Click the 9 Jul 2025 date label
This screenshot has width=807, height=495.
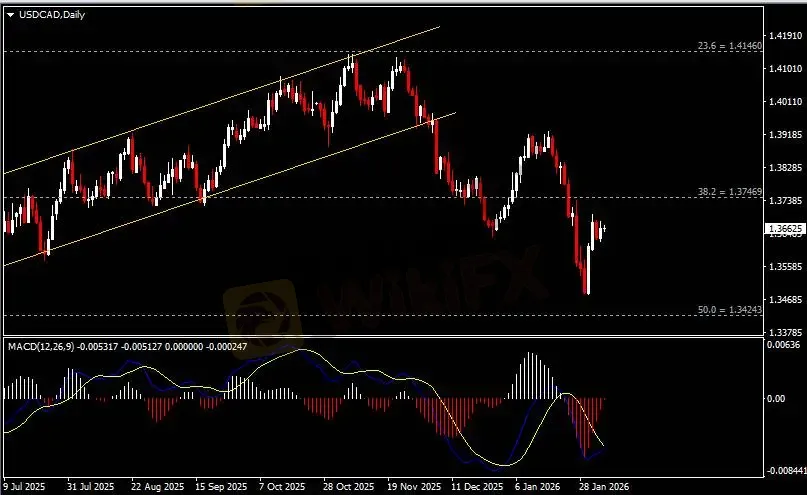pyautogui.click(x=25, y=486)
